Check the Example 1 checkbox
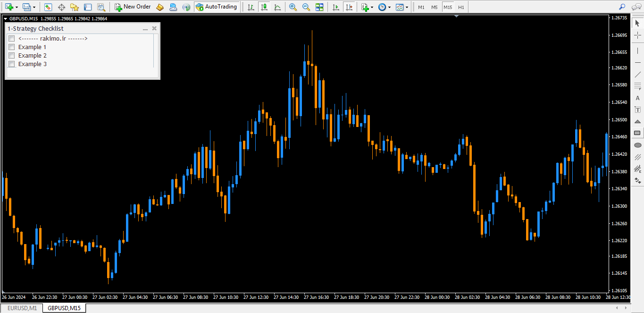 pyautogui.click(x=12, y=47)
